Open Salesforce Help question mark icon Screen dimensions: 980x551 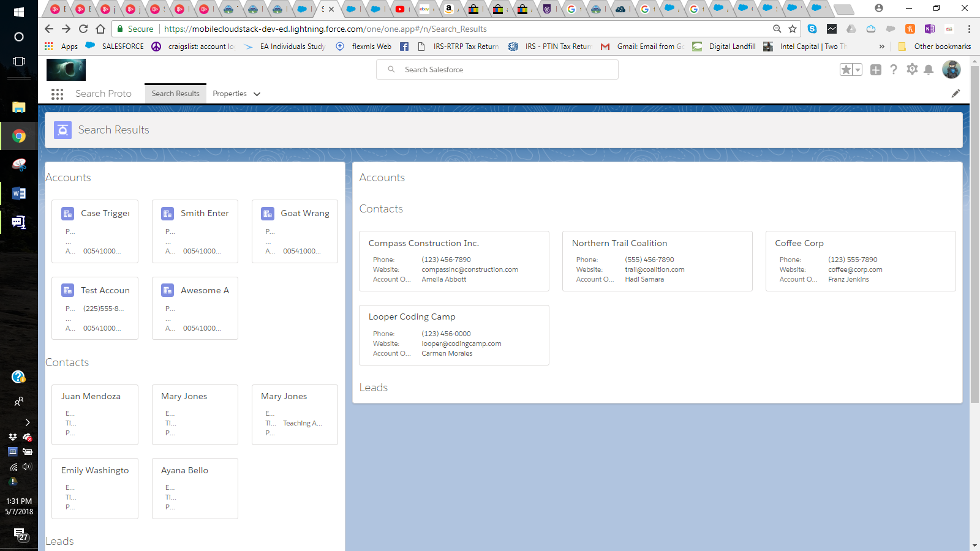click(x=894, y=70)
